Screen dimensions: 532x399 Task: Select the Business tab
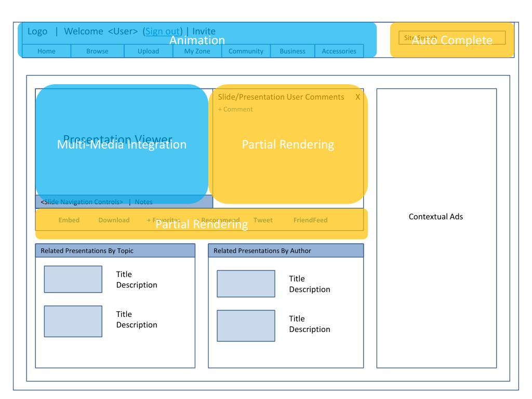click(x=292, y=51)
